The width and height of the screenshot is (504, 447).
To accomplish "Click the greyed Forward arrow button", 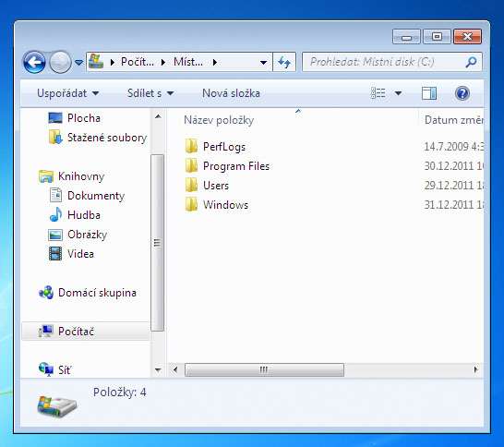I will tap(60, 62).
